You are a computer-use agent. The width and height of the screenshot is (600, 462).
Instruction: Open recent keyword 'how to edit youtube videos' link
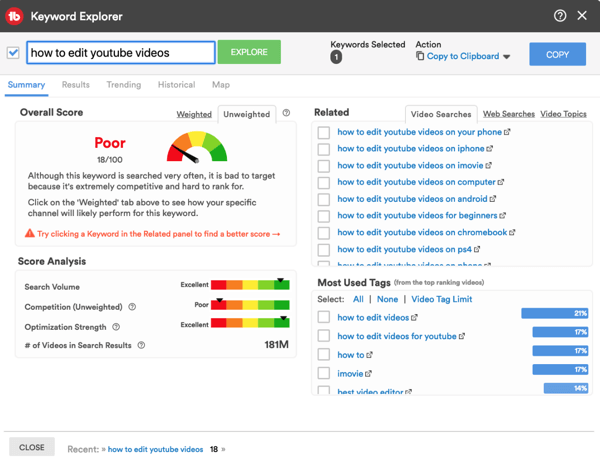click(x=155, y=449)
